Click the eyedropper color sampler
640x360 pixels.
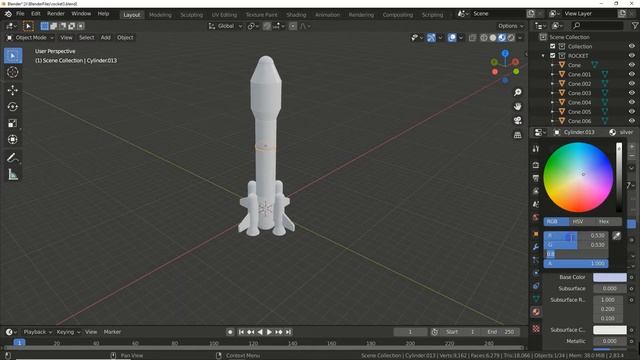click(616, 236)
